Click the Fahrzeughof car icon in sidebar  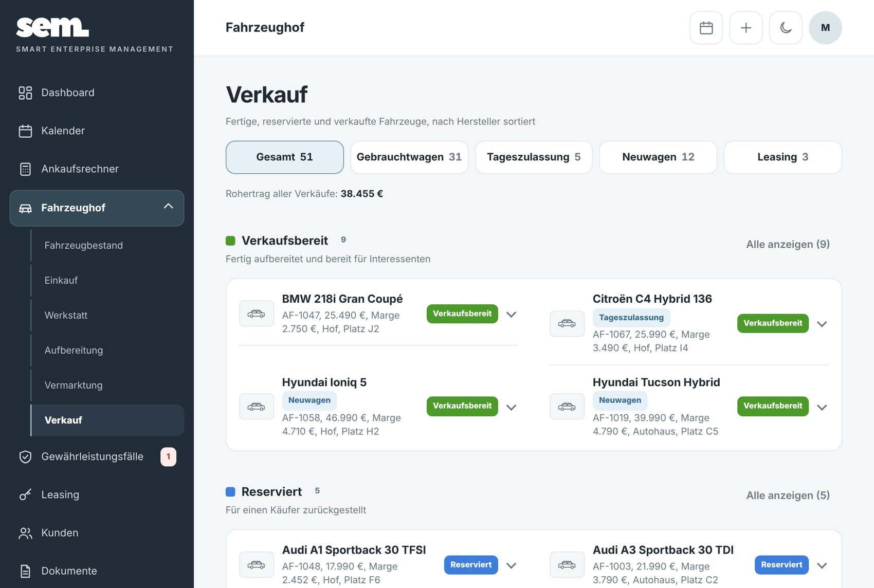tap(25, 208)
